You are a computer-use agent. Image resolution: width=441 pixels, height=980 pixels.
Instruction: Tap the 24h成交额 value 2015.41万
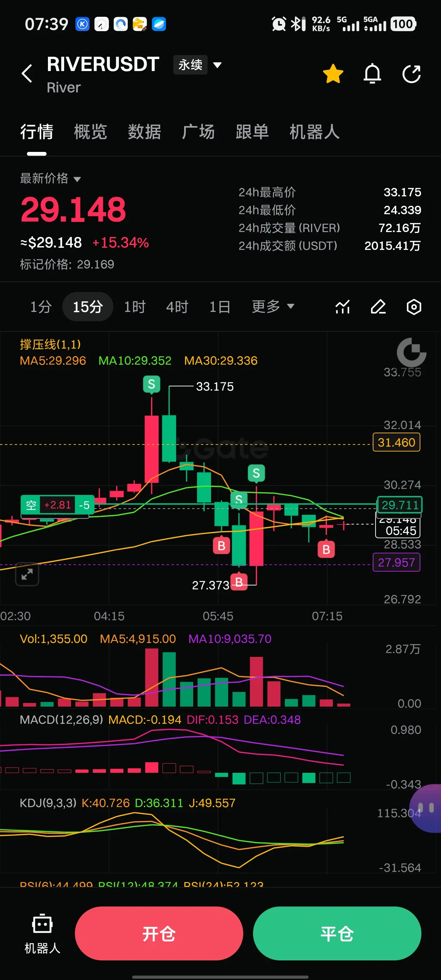(393, 246)
